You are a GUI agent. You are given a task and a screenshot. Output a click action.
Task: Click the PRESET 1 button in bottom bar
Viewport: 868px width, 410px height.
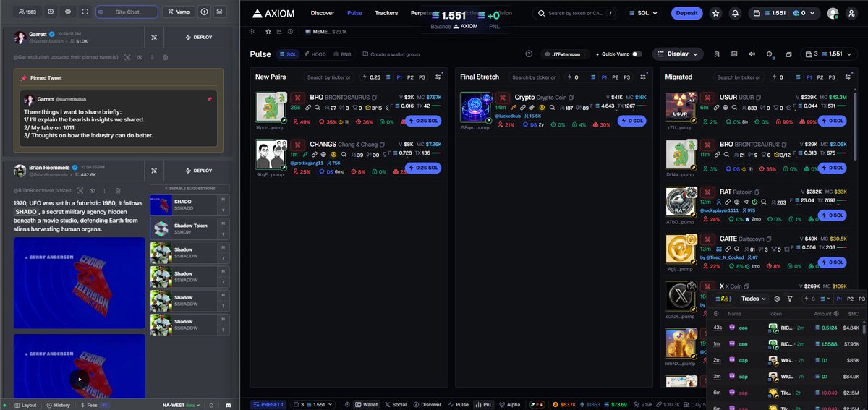tap(268, 405)
